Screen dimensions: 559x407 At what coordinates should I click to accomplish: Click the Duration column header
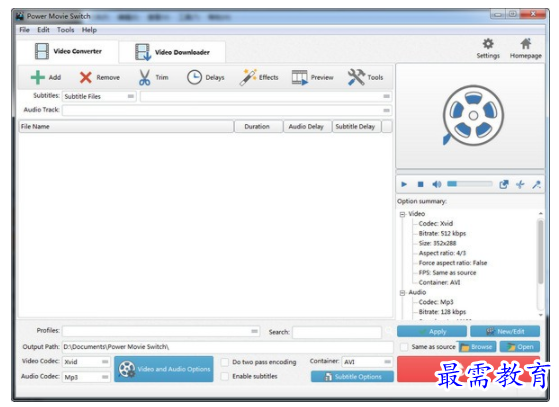tap(258, 127)
